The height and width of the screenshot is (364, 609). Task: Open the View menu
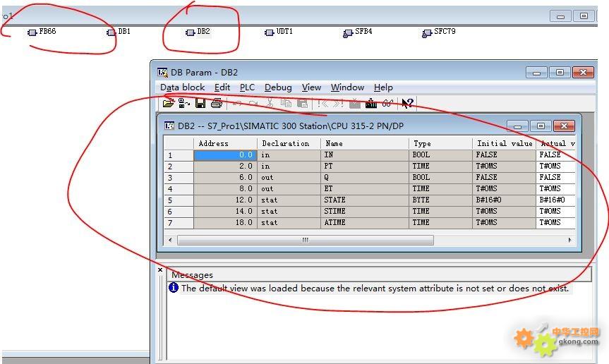[311, 87]
